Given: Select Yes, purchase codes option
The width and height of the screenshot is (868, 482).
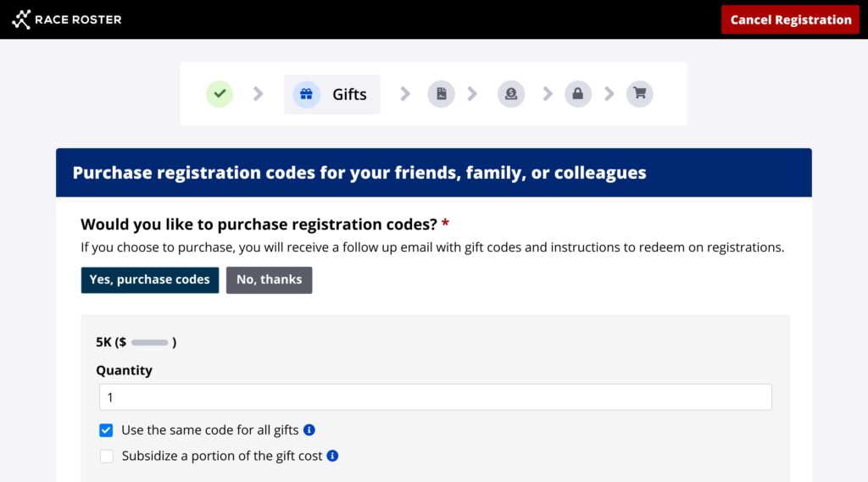Looking at the screenshot, I should click(x=150, y=280).
